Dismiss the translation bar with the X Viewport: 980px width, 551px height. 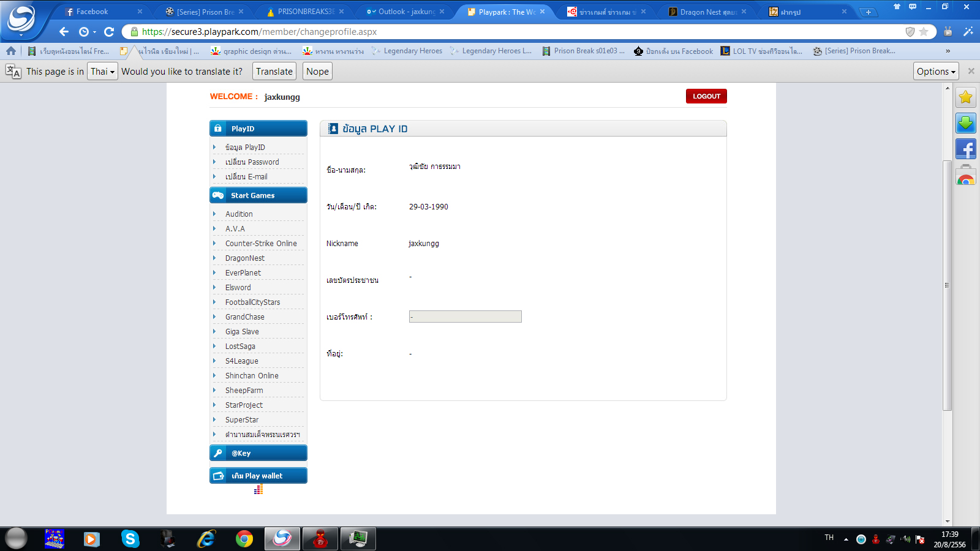971,71
